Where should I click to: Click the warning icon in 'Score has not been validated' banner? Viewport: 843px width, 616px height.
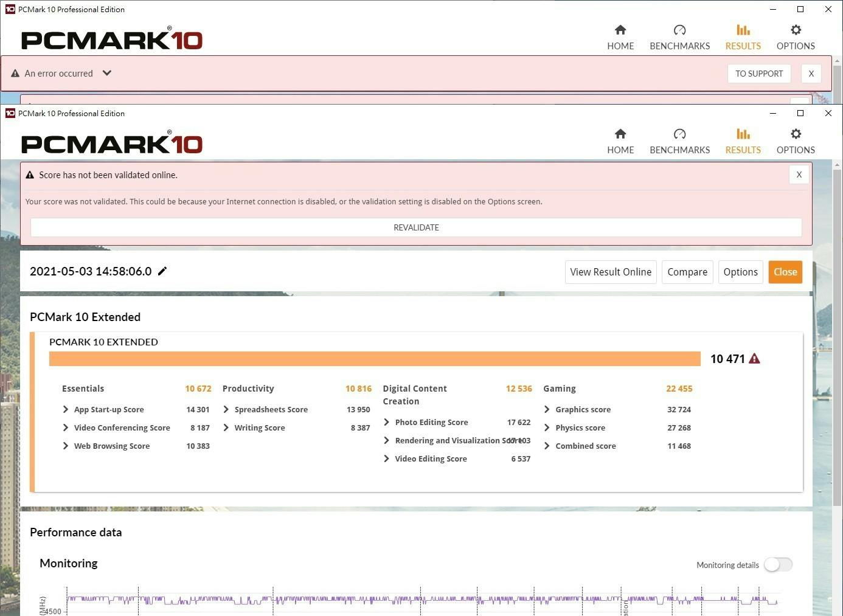pos(30,175)
